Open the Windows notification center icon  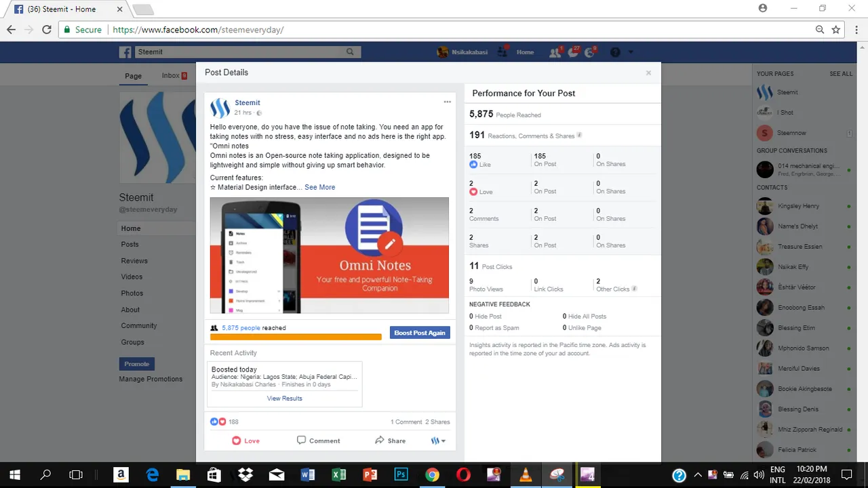846,475
